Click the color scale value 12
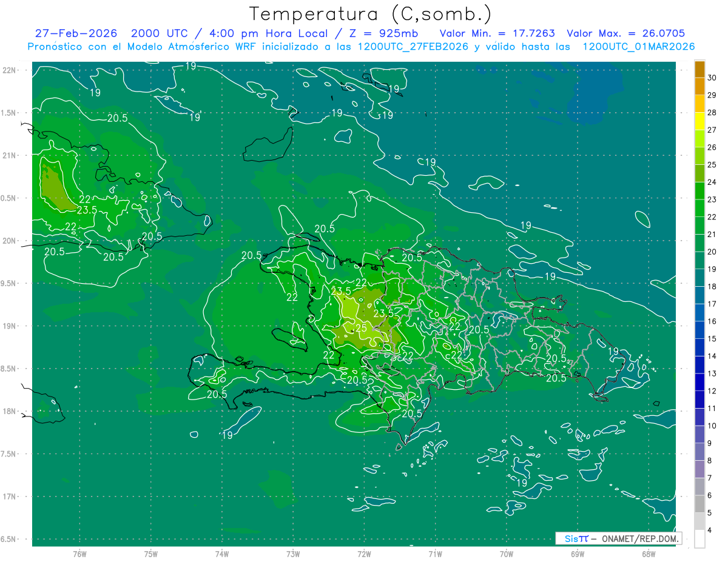This screenshot has width=728, height=562. pyautogui.click(x=713, y=391)
